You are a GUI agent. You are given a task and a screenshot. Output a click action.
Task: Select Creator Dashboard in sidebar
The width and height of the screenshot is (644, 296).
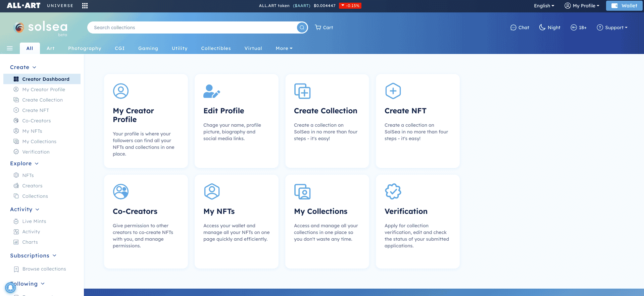[x=42, y=79]
